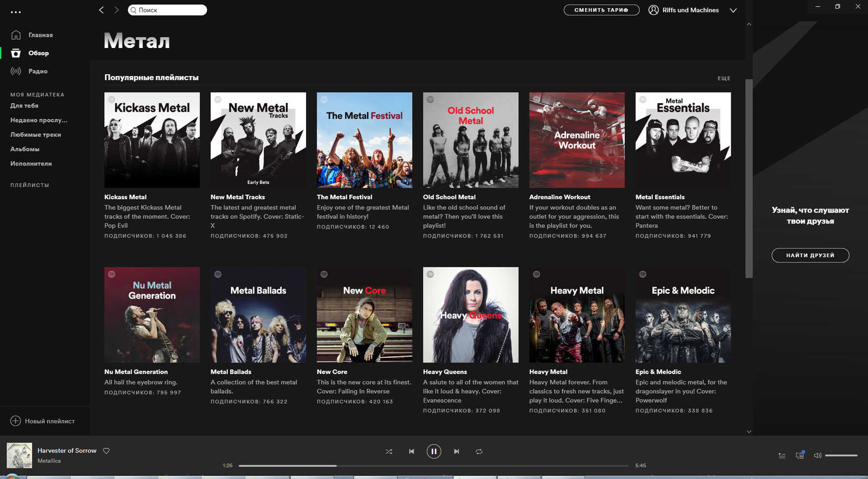The height and width of the screenshot is (479, 868).
Task: Open the Harvester of Sorrow track title
Action: click(x=67, y=450)
